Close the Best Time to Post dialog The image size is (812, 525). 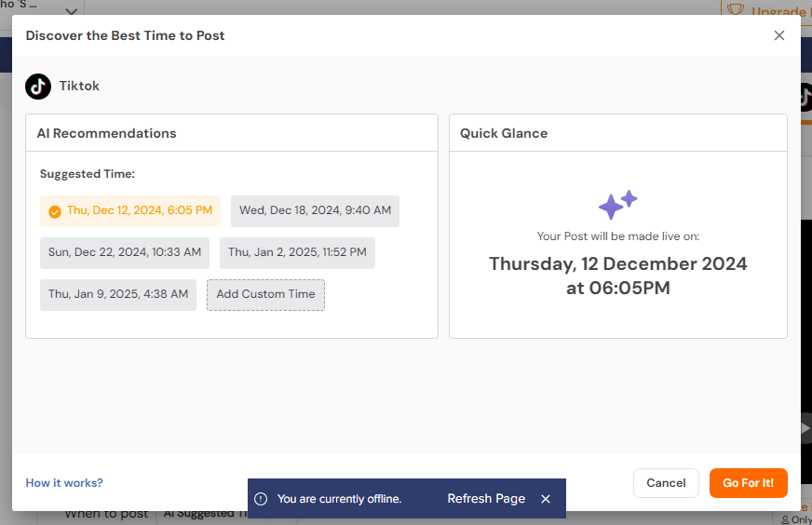click(778, 35)
